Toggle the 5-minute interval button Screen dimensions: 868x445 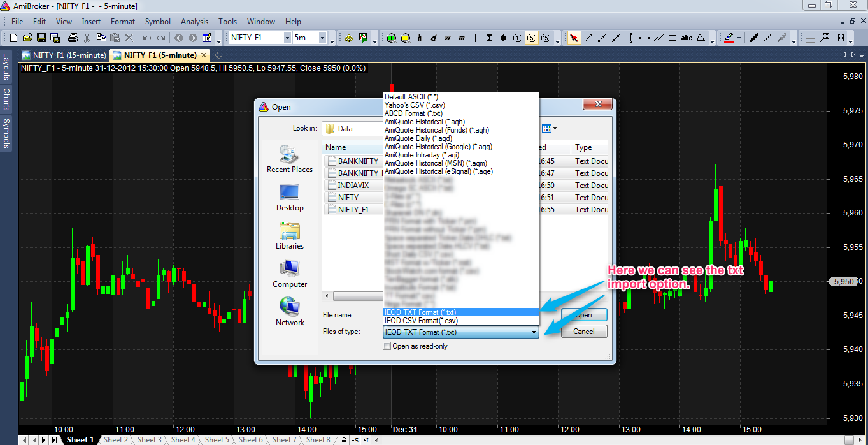(532, 38)
